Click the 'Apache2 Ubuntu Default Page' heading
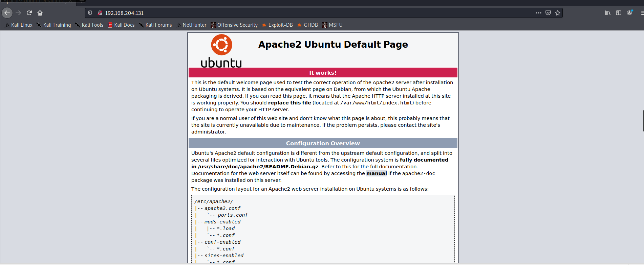The height and width of the screenshot is (265, 644). 333,45
